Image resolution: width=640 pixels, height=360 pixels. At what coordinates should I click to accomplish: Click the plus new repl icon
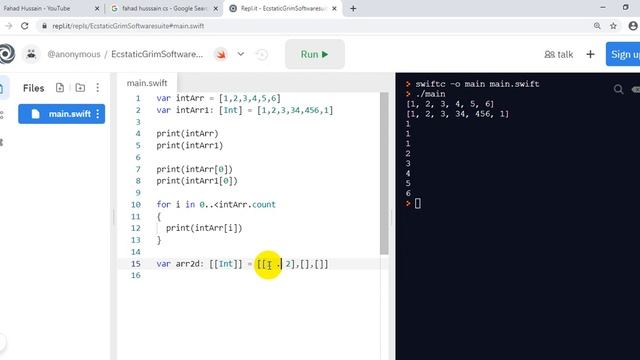(x=590, y=54)
